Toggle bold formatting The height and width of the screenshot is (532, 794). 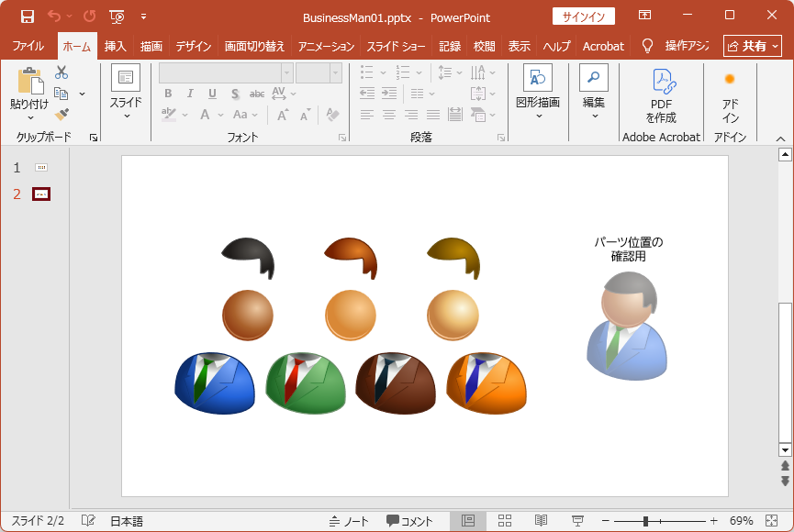tap(169, 93)
